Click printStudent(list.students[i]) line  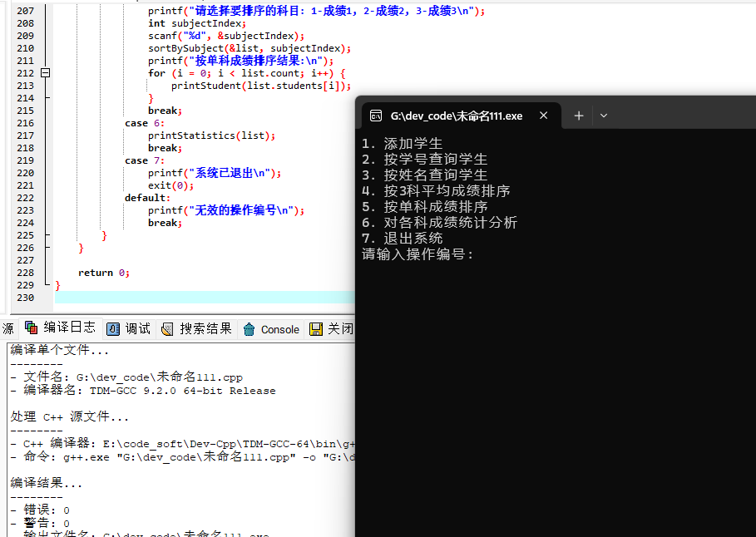(x=261, y=86)
